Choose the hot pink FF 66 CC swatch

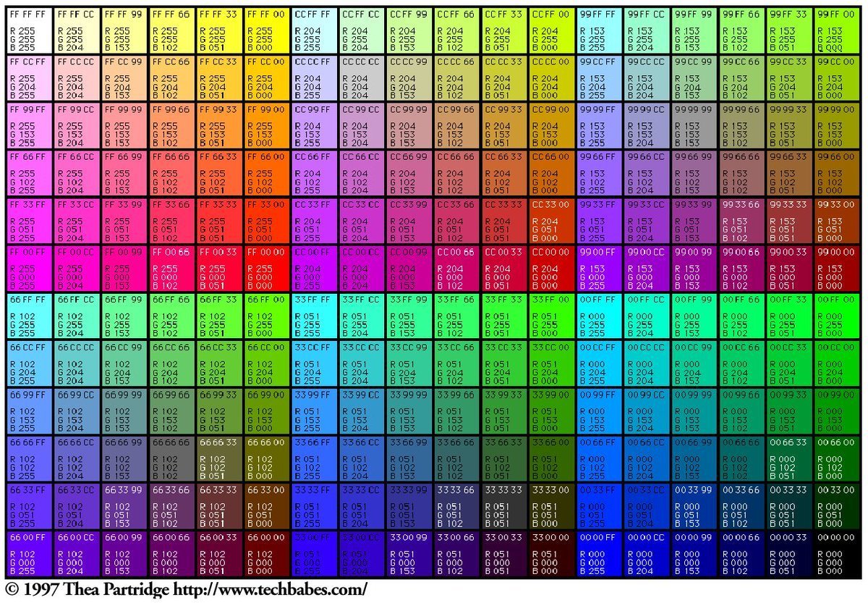tap(77, 172)
